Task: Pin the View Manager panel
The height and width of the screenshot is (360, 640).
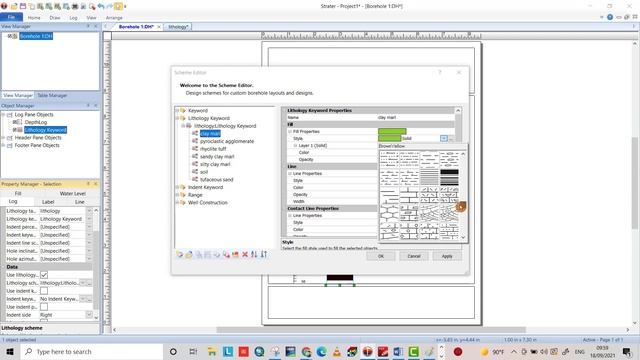Action: pyautogui.click(x=88, y=26)
